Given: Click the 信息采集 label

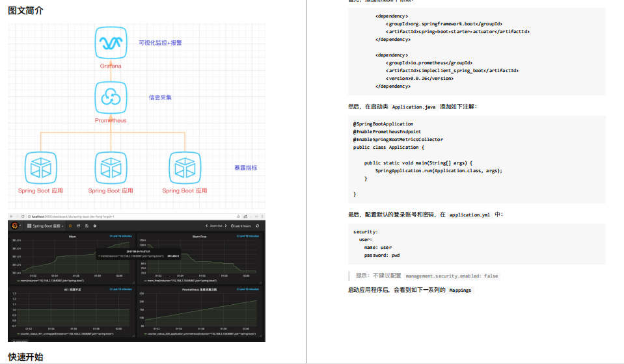Looking at the screenshot, I should tap(160, 97).
